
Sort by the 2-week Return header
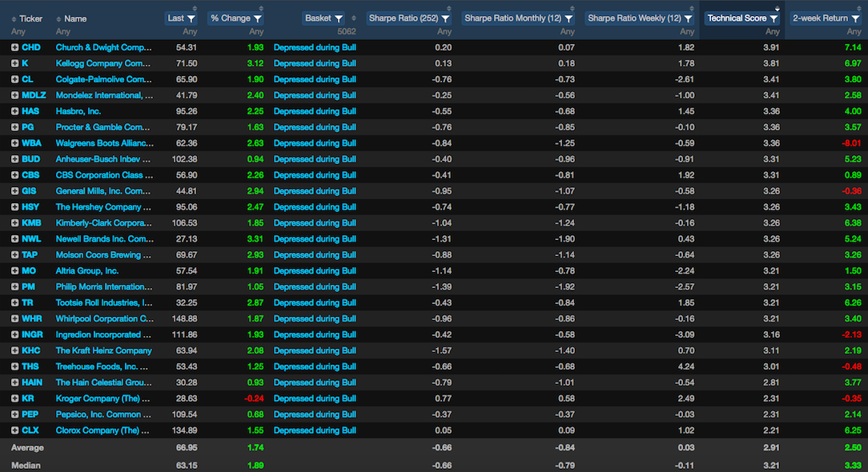coord(821,18)
